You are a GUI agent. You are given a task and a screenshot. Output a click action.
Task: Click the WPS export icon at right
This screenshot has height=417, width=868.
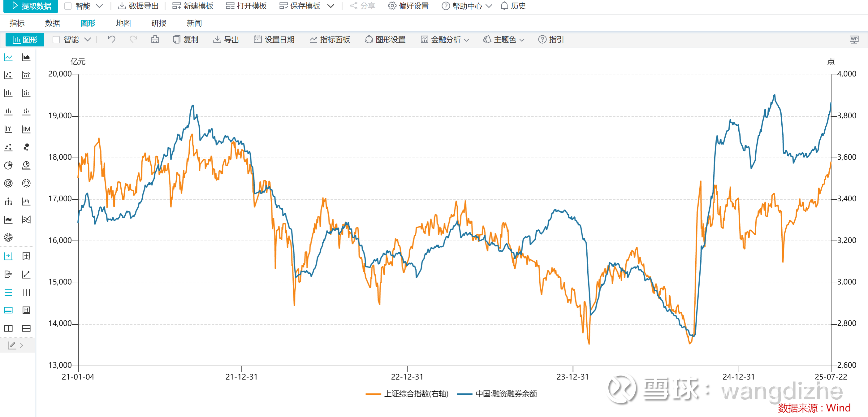(x=854, y=39)
